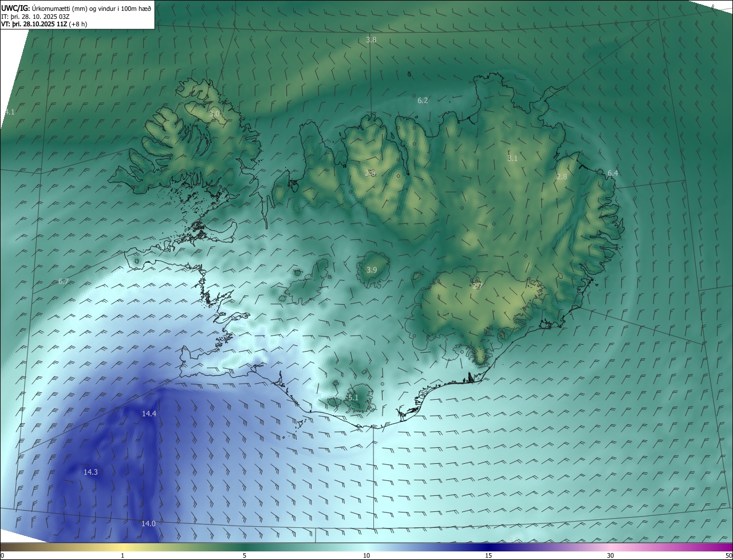Viewport: 733px width, 560px height.
Task: Click the 14.3 value label on the map
Action: [90, 472]
